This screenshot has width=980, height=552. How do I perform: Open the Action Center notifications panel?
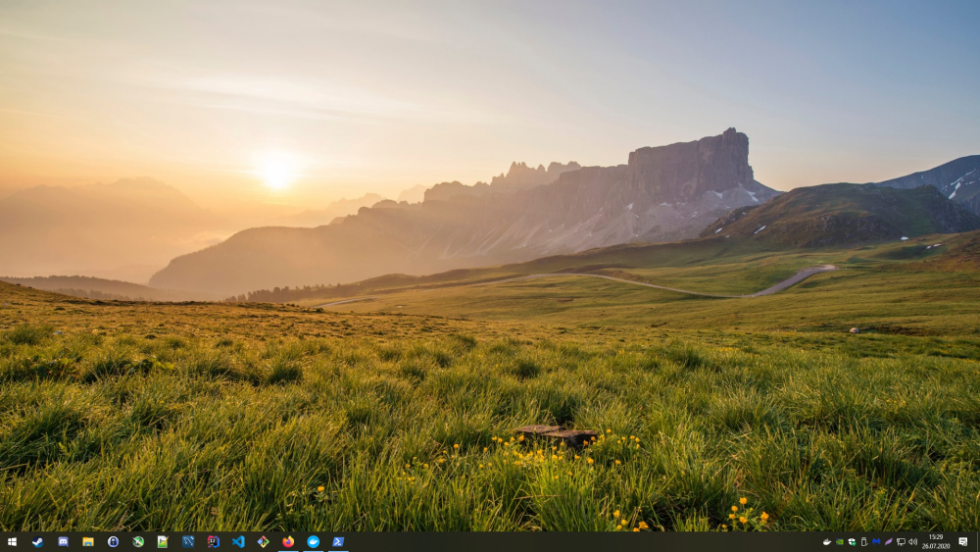pyautogui.click(x=963, y=541)
